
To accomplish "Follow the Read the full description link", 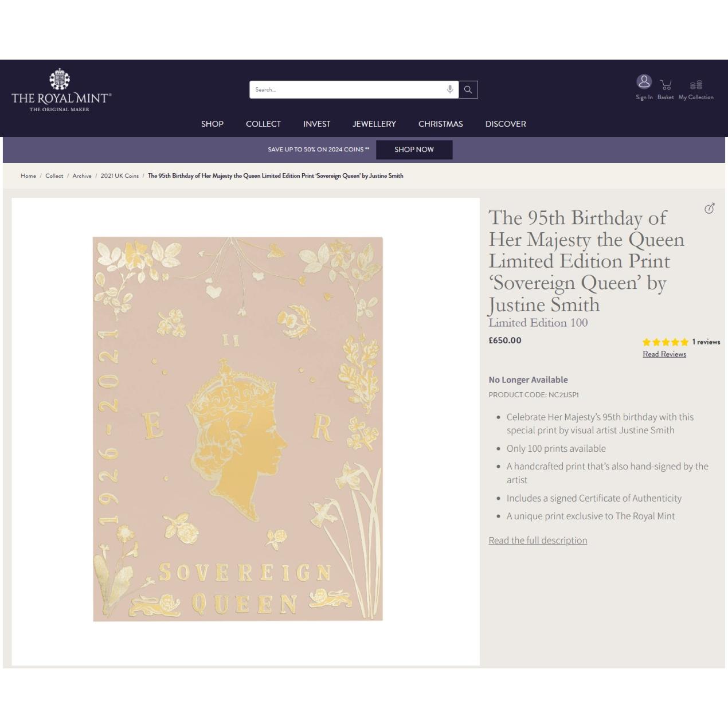I will (x=538, y=541).
